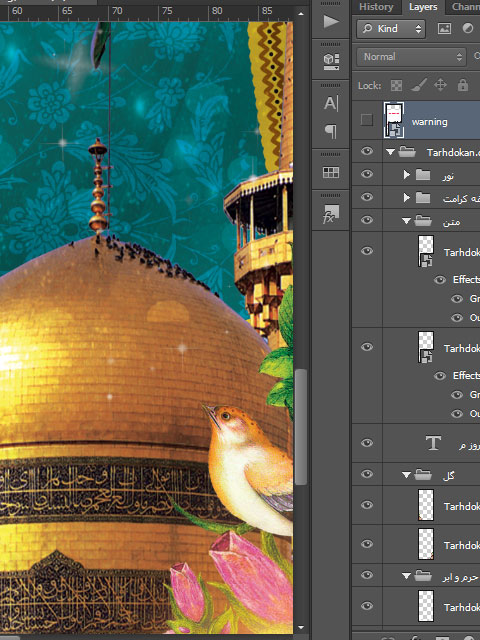480x640 pixels.
Task: Click second Tarhdok layer thumbnail in گل
Action: pos(426,544)
